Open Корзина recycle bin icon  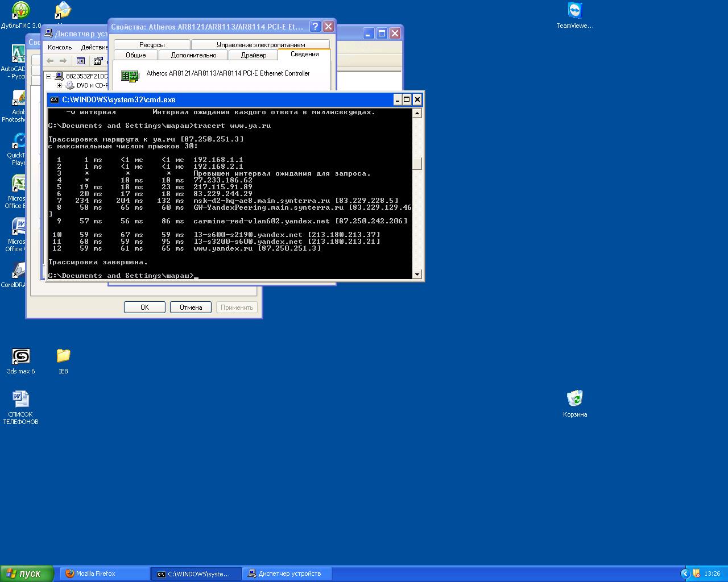point(575,398)
